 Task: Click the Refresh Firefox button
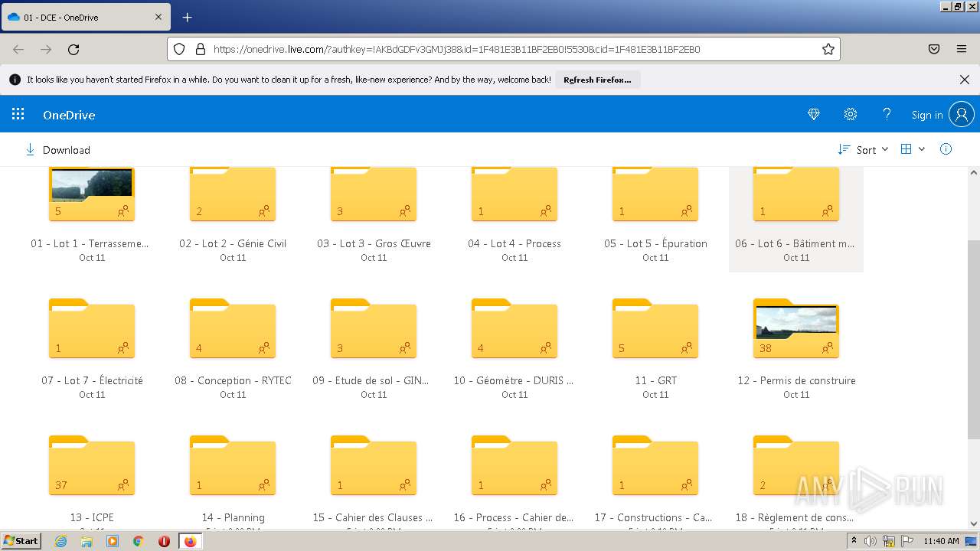597,80
